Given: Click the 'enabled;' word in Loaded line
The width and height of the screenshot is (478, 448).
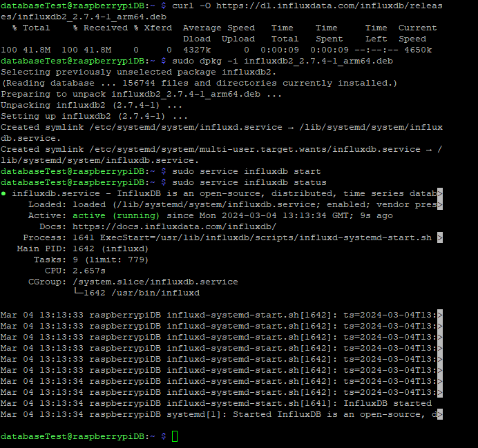Looking at the screenshot, I should point(348,204).
